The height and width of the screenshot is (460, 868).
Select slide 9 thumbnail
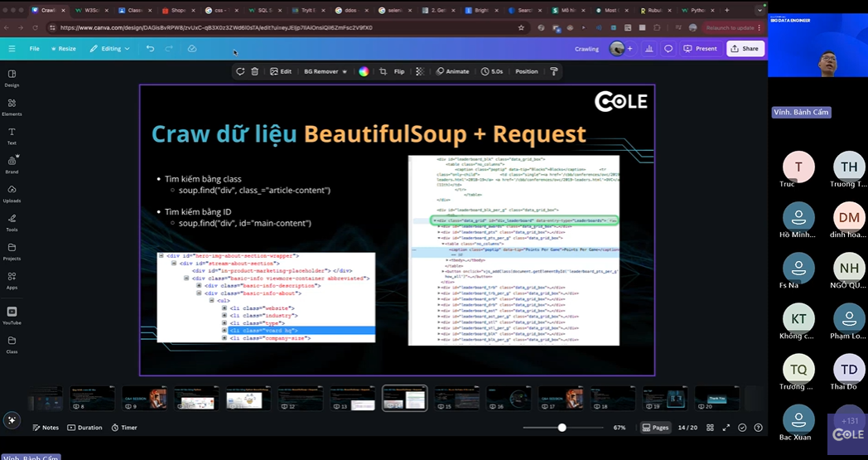pos(144,399)
